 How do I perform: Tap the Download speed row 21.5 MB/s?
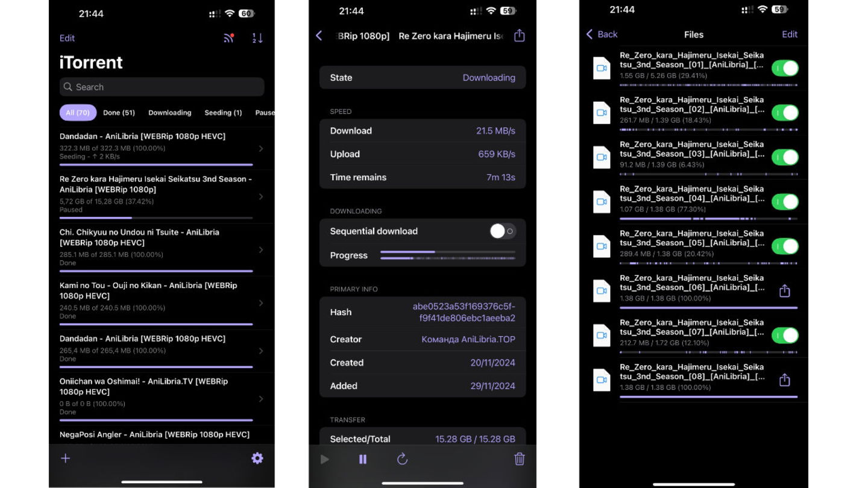click(x=423, y=131)
